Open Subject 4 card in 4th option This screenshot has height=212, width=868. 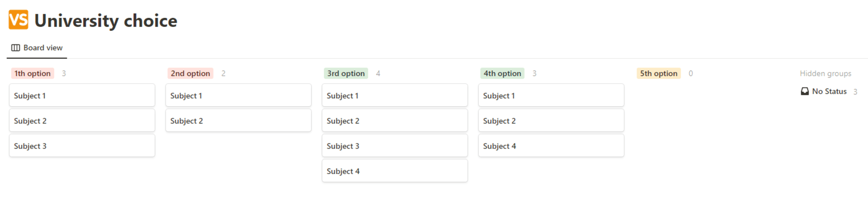coord(551,146)
